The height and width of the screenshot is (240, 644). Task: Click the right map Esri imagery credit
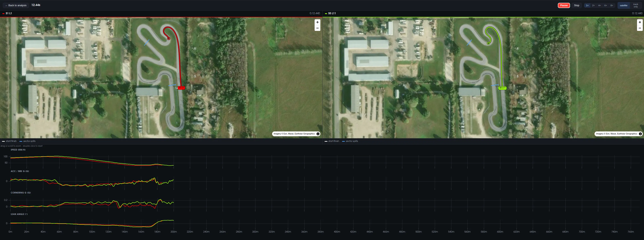tap(616, 134)
